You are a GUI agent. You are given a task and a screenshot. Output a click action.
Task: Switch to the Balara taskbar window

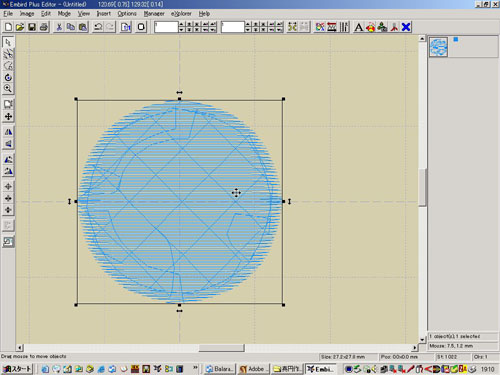pyautogui.click(x=219, y=369)
